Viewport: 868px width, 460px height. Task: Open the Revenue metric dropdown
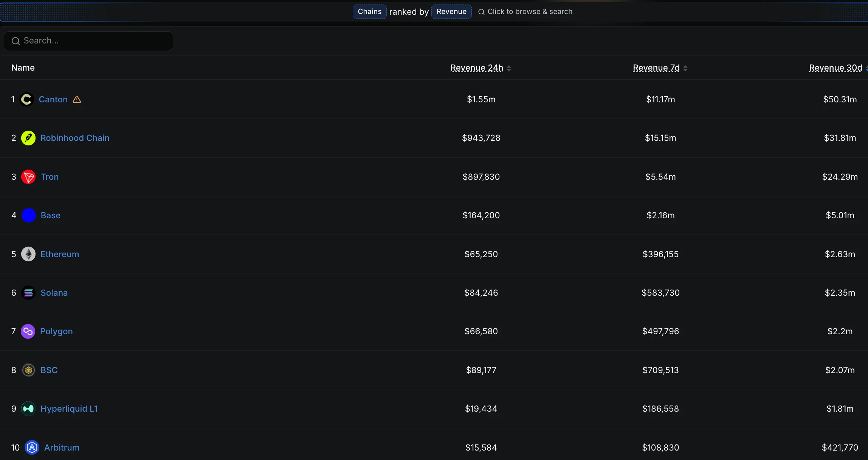(x=451, y=11)
